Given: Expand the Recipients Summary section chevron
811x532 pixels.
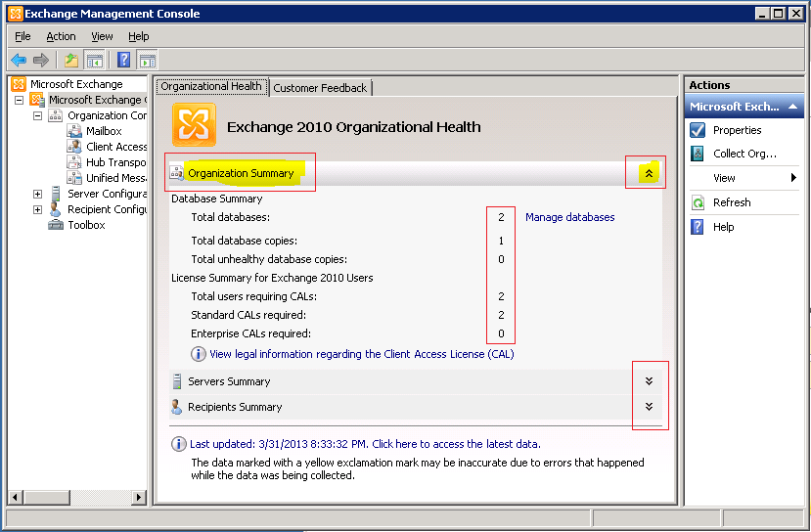Looking at the screenshot, I should [650, 407].
